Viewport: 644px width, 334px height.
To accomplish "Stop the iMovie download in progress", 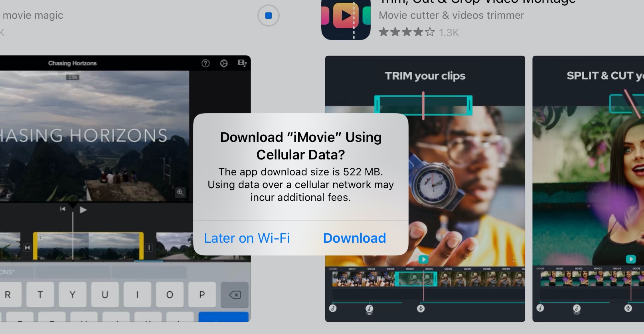I will tap(269, 16).
